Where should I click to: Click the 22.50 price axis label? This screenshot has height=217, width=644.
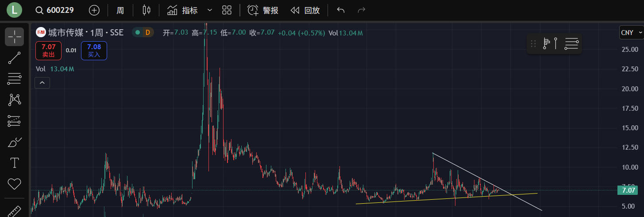pyautogui.click(x=629, y=69)
